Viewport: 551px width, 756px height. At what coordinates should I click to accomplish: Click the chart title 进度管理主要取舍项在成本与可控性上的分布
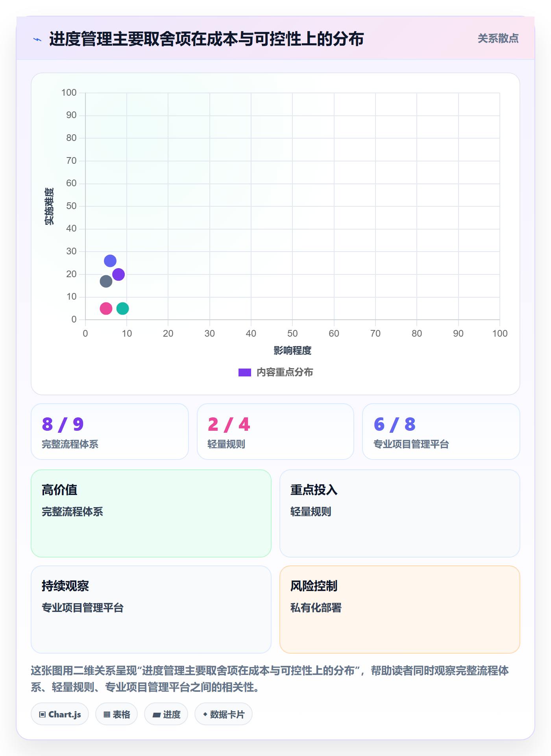pyautogui.click(x=206, y=39)
